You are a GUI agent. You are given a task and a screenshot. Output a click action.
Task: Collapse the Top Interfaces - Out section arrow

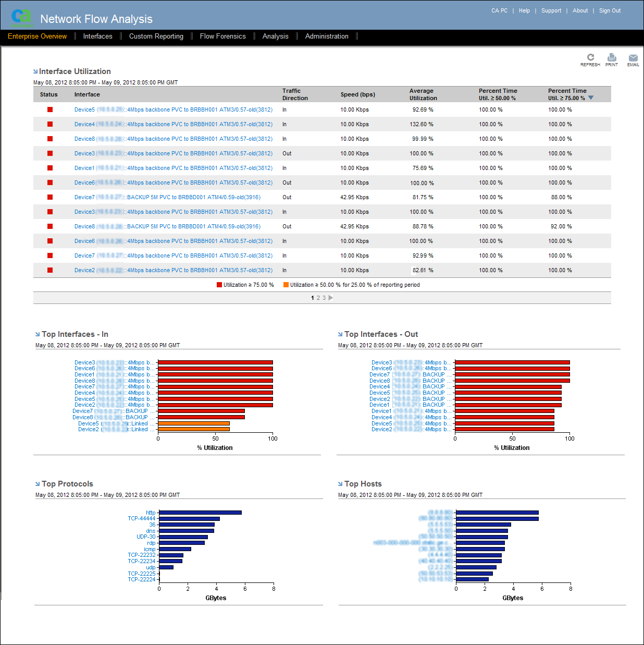[x=339, y=334]
